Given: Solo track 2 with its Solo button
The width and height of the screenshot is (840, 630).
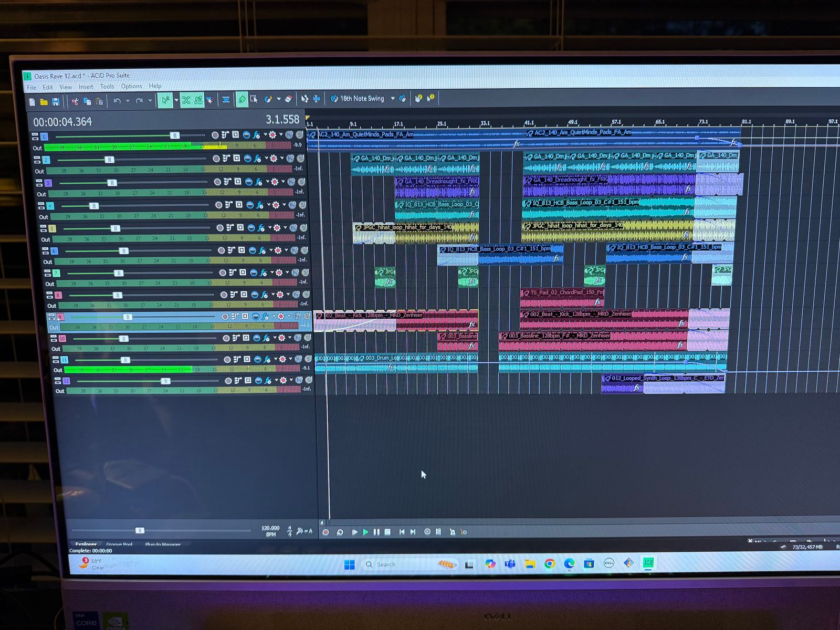Looking at the screenshot, I should (301, 158).
